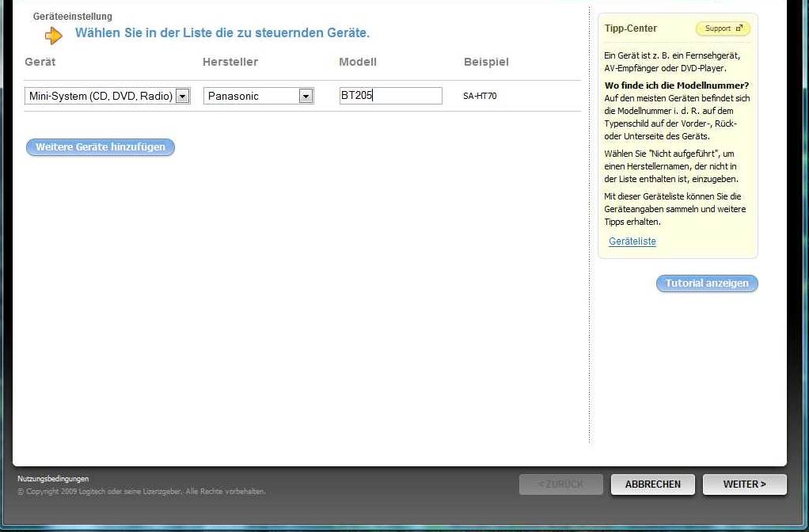Open the Geräteliste link
This screenshot has height=532, width=809.
pyautogui.click(x=632, y=241)
